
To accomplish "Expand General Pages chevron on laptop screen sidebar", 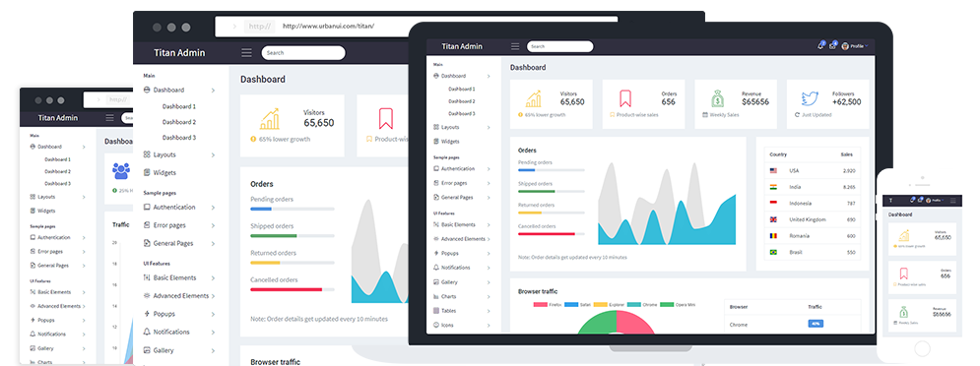I will pyautogui.click(x=489, y=198).
